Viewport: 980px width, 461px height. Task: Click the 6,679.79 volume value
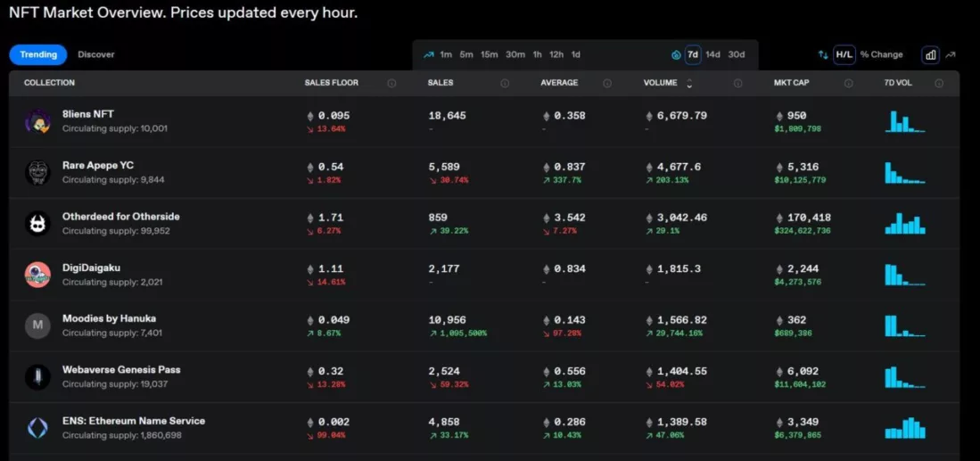[682, 116]
